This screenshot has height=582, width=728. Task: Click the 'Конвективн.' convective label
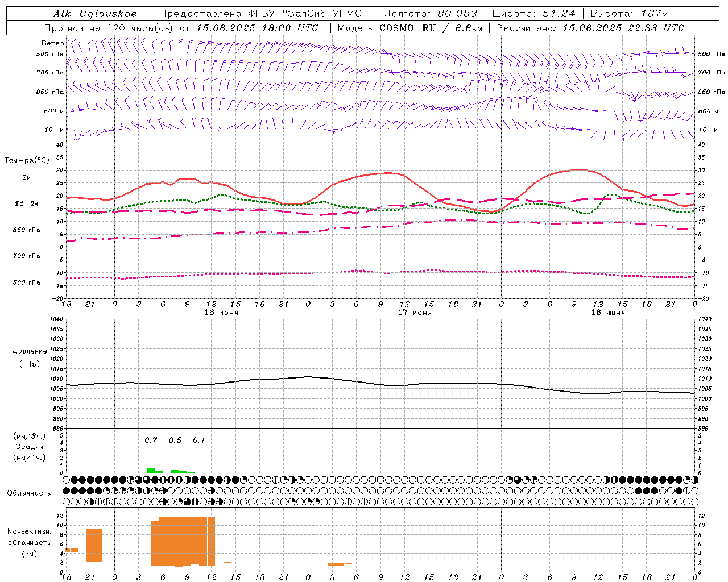coord(30,531)
